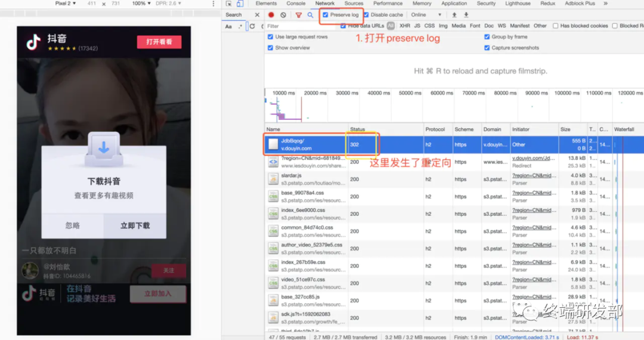
Task: Toggle the device toolbar icon
Action: pos(240,4)
